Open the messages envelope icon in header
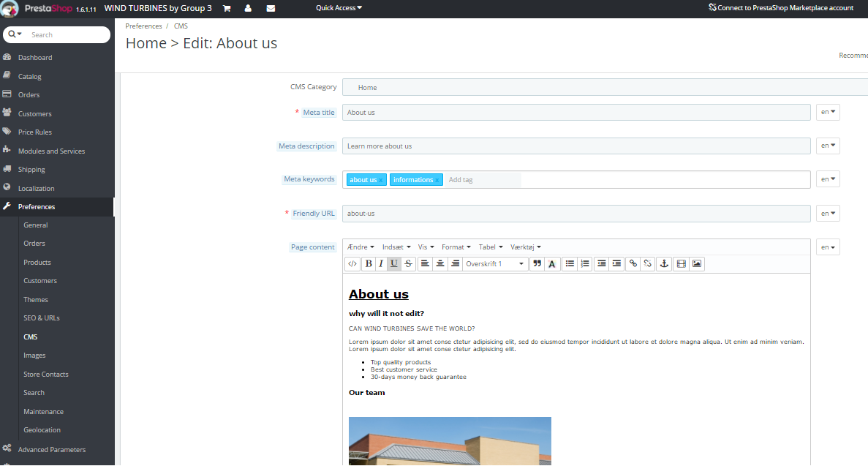The width and height of the screenshot is (868, 466). pyautogui.click(x=271, y=8)
